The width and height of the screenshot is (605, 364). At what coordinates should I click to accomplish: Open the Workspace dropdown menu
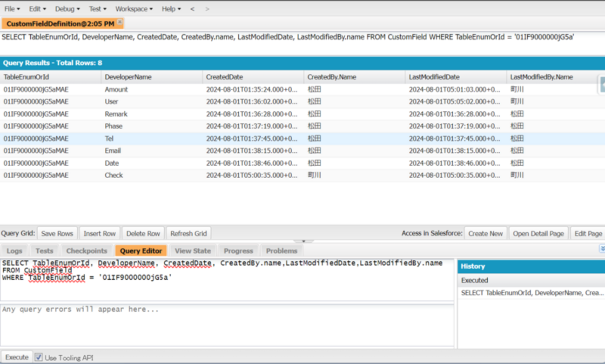134,9
